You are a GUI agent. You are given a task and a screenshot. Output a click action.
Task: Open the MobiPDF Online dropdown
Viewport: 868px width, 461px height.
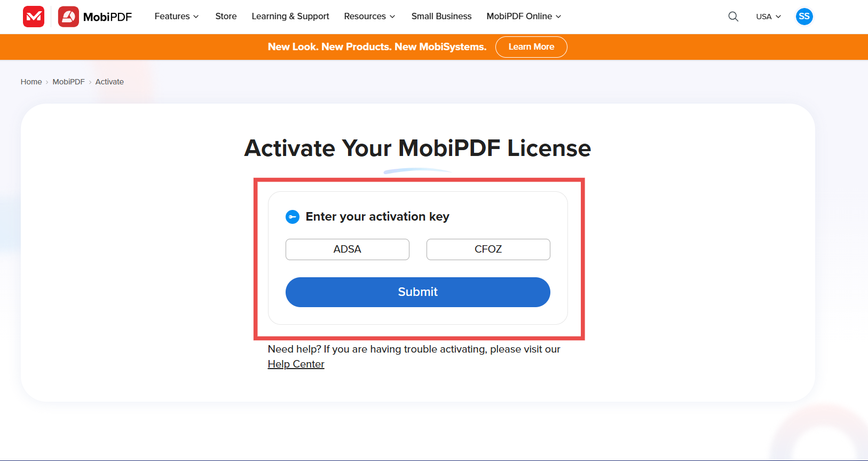coord(524,17)
